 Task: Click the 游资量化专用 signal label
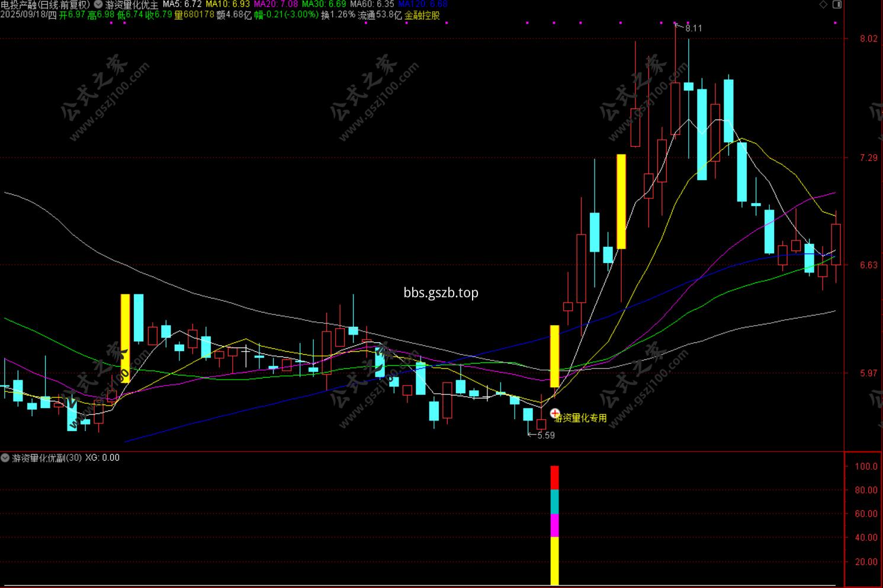pyautogui.click(x=581, y=418)
